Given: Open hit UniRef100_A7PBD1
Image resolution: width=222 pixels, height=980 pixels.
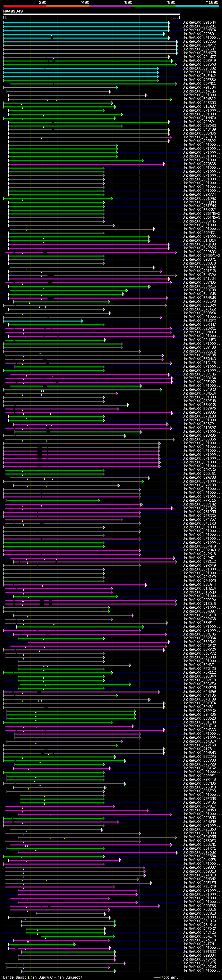Looking at the screenshot, I should pos(199,34).
